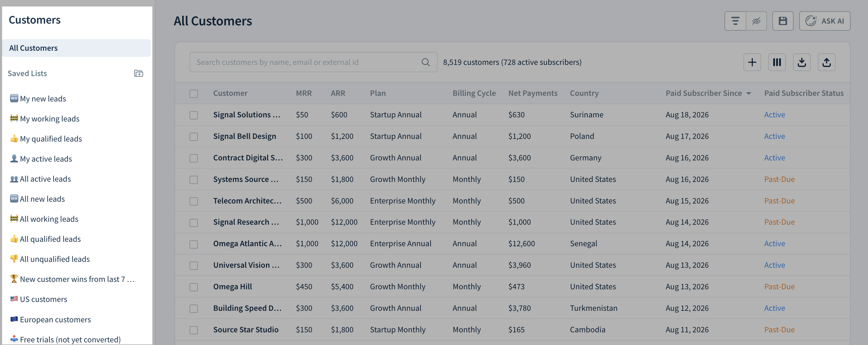This screenshot has height=345, width=868.
Task: Open My active leads list
Action: tap(41, 159)
